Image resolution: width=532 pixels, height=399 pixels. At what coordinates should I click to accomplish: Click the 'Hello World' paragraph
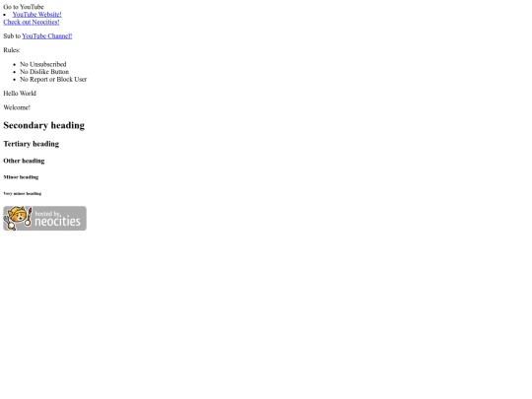(x=20, y=94)
